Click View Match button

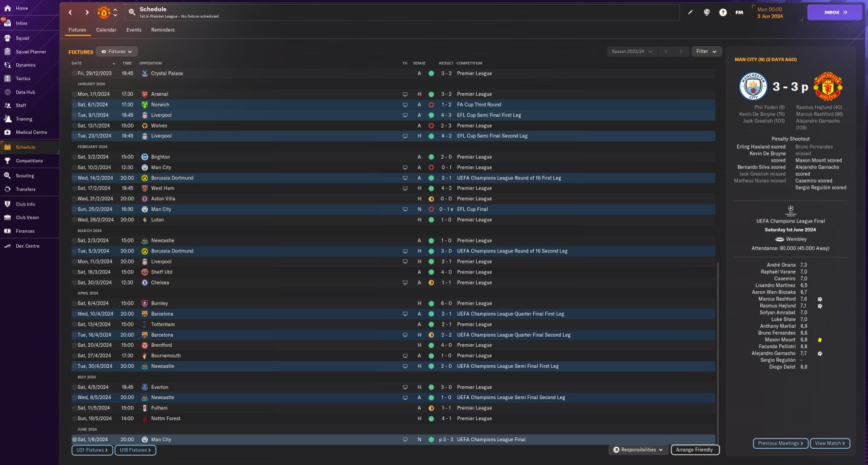point(830,443)
